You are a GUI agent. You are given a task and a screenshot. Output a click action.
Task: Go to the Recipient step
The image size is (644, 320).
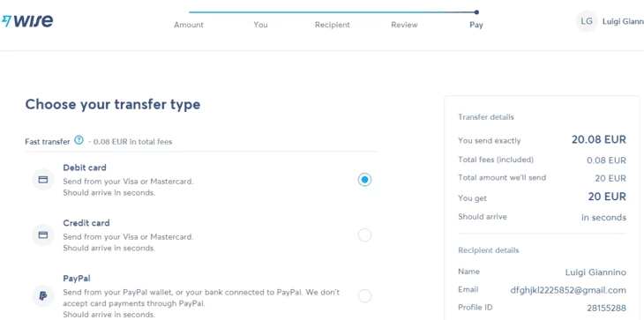[x=333, y=25]
